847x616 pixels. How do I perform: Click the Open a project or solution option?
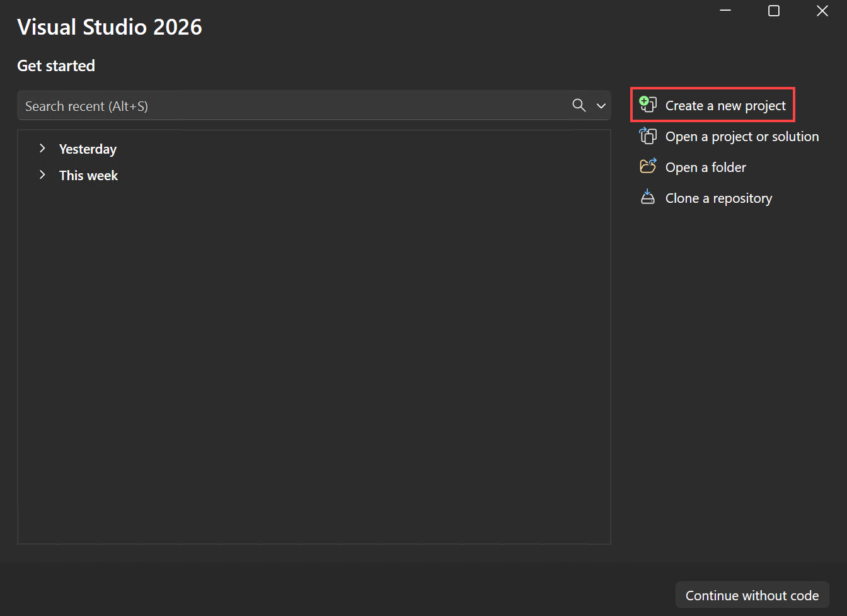[x=742, y=136]
